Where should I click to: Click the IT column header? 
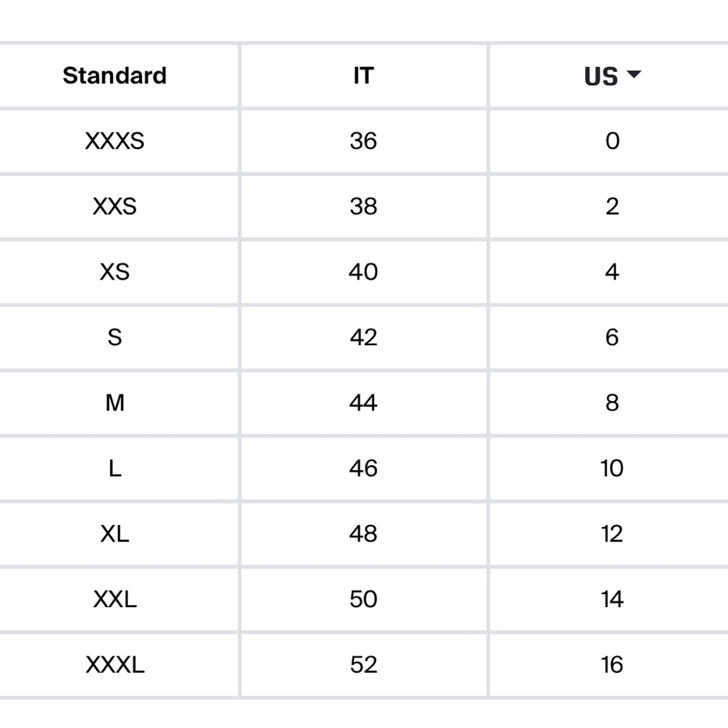click(363, 76)
